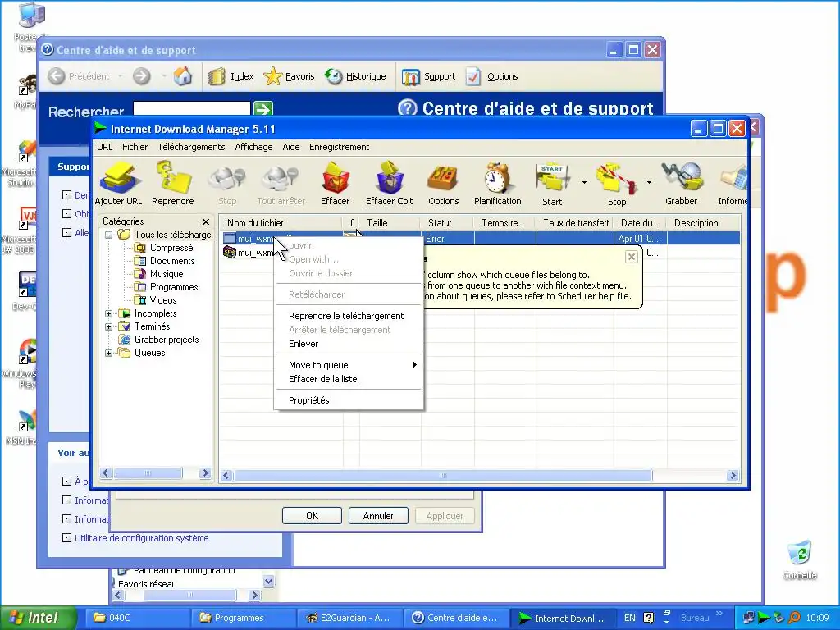The height and width of the screenshot is (630, 840).
Task: Select the Compressé category
Action: (163, 248)
